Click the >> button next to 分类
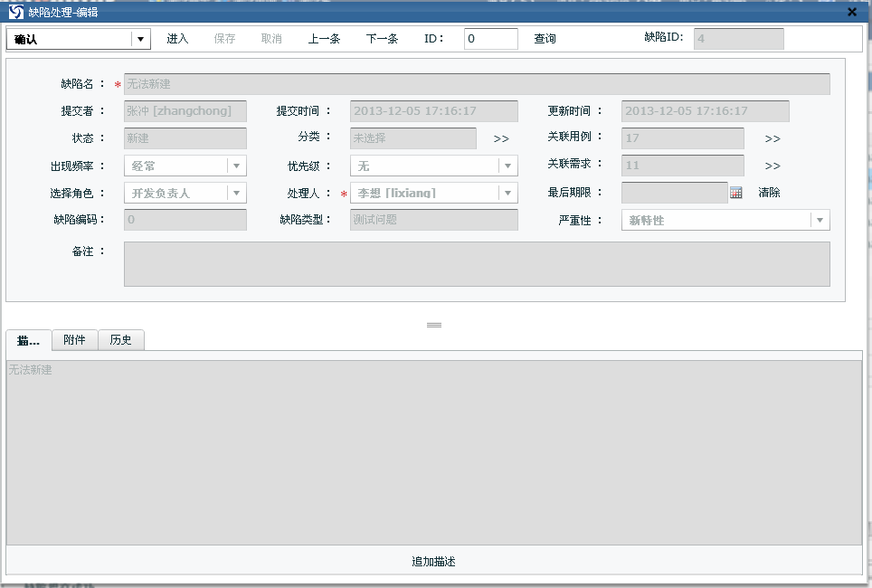Image resolution: width=872 pixels, height=588 pixels. click(x=501, y=139)
